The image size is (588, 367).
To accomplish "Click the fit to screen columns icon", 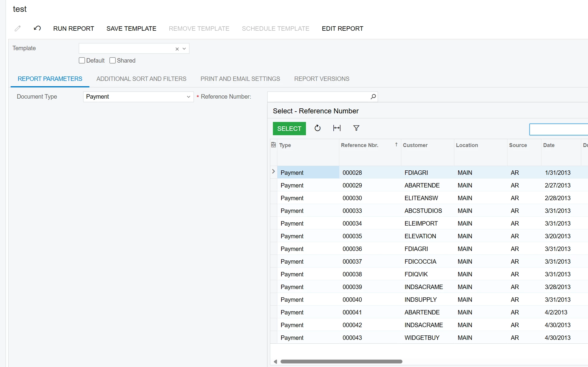I will pos(337,128).
